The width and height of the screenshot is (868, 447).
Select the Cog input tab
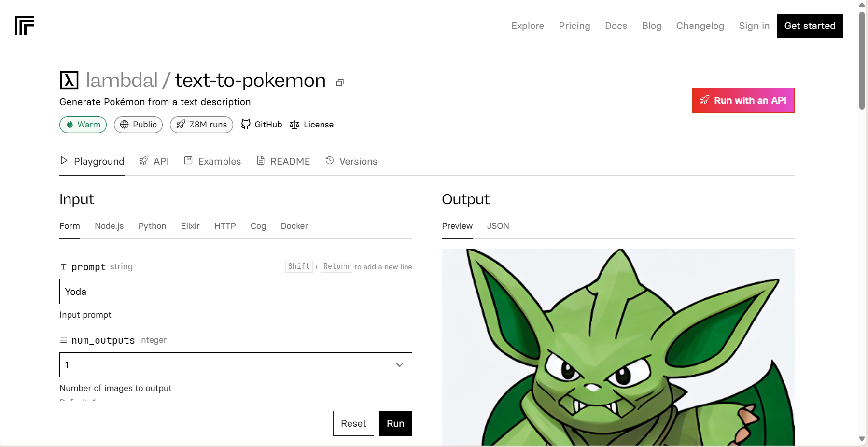coord(258,226)
